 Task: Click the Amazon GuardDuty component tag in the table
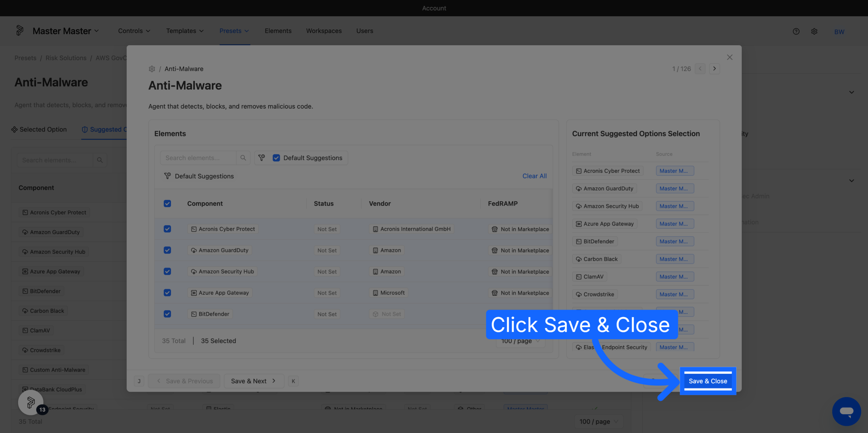[220, 250]
